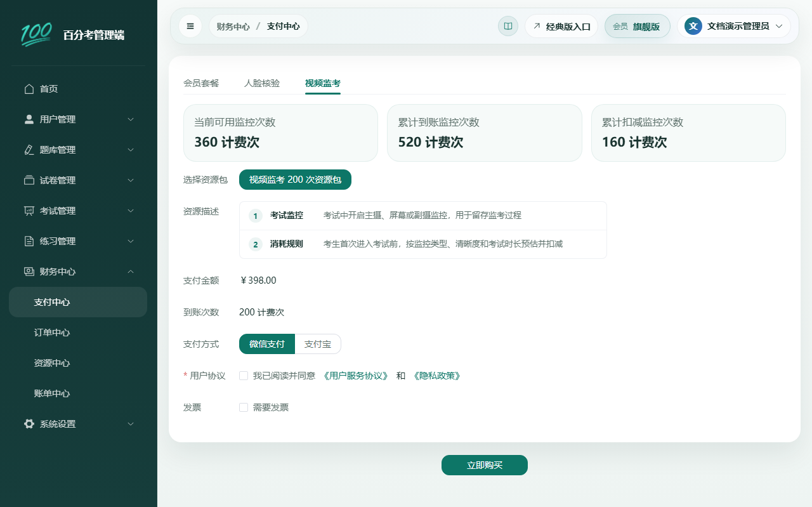This screenshot has width=812, height=507.
Task: Click the board icon beside 考试管理
Action: click(29, 211)
